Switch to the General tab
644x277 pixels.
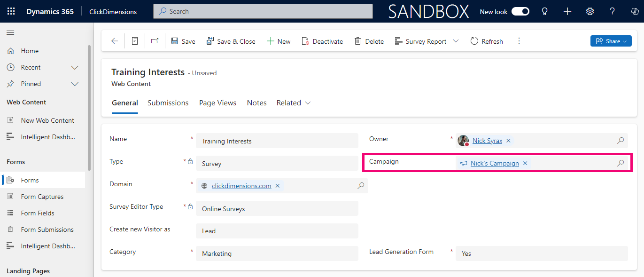[125, 103]
